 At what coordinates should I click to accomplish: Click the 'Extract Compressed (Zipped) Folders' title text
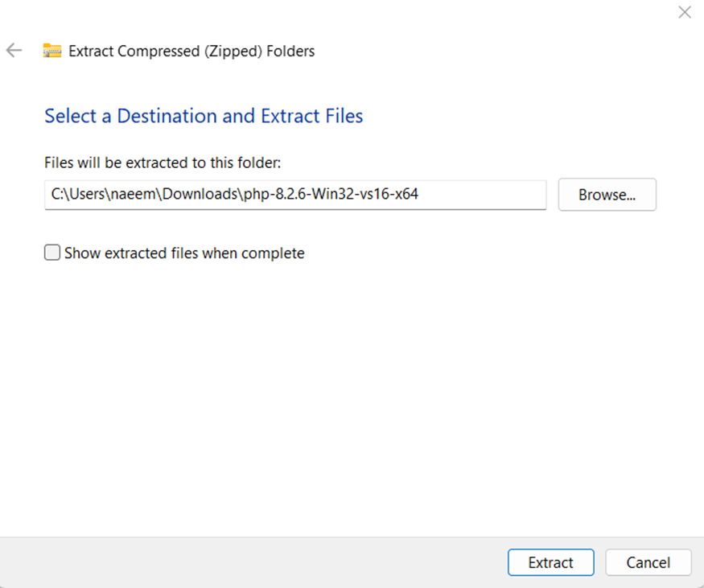click(x=191, y=51)
